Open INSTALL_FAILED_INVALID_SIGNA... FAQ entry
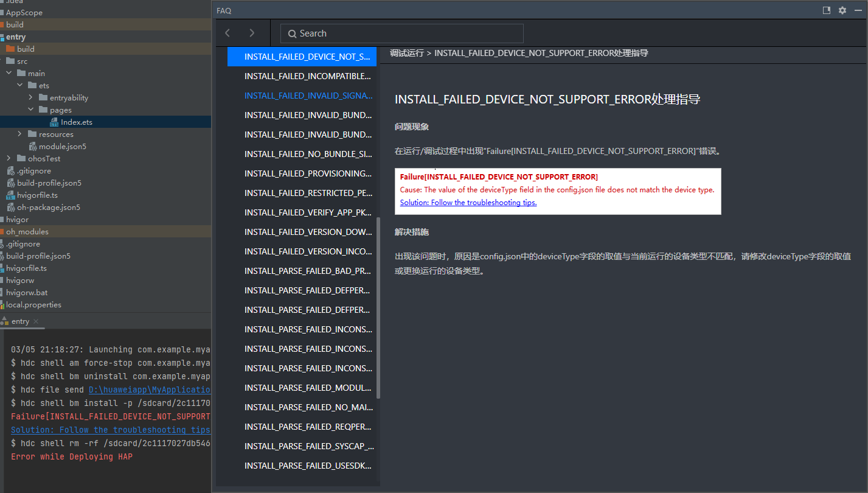The width and height of the screenshot is (868, 493). point(307,96)
